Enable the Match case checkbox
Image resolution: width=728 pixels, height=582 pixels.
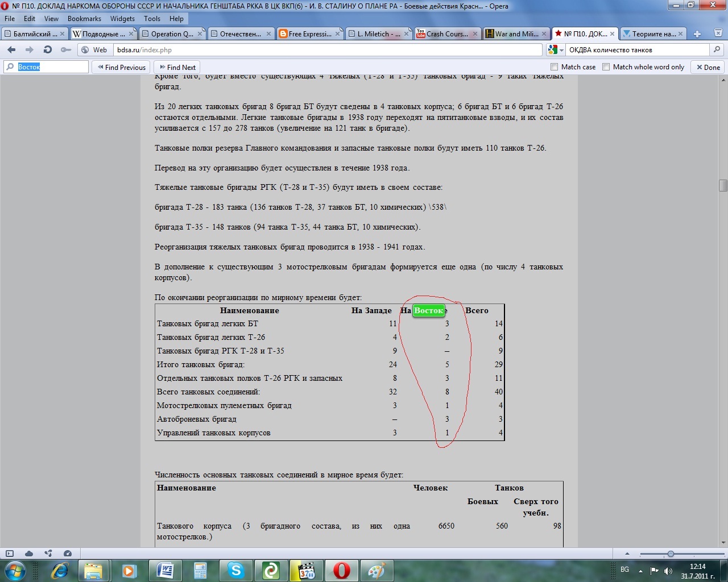555,67
